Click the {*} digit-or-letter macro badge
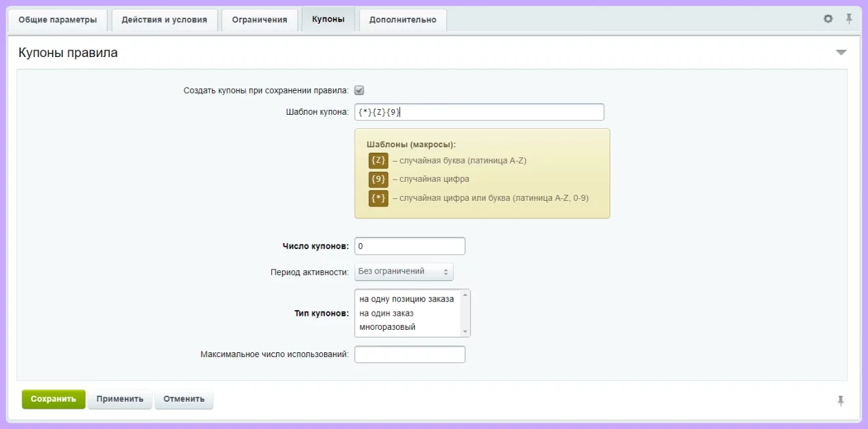Screen dimensions: 868x429 pyautogui.click(x=378, y=198)
